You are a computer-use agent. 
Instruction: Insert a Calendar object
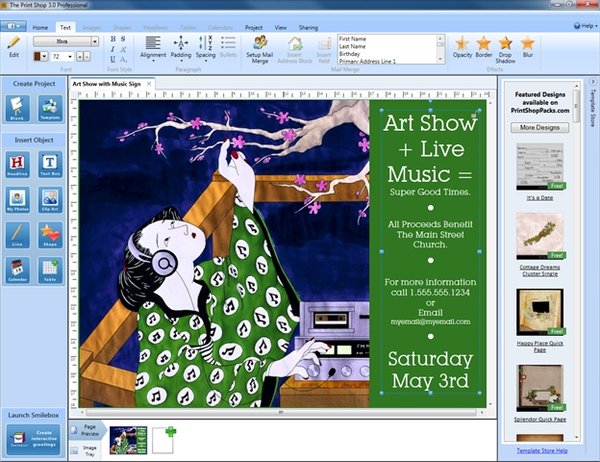(17, 269)
